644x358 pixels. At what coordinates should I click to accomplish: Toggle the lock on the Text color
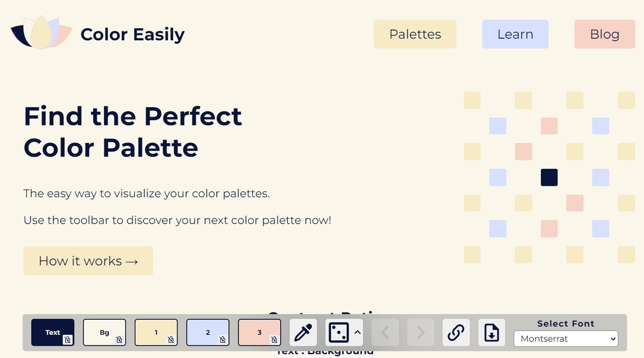coord(68,340)
